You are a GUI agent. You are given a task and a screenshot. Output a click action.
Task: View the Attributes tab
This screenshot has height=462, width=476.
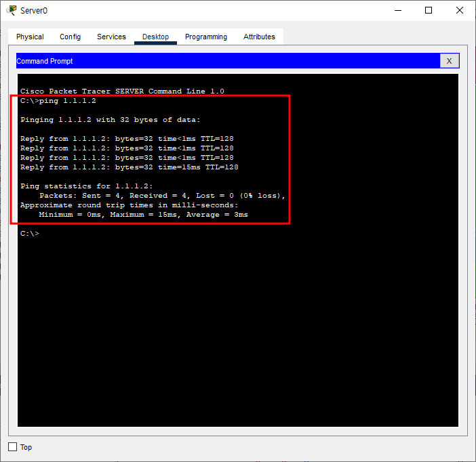click(259, 37)
